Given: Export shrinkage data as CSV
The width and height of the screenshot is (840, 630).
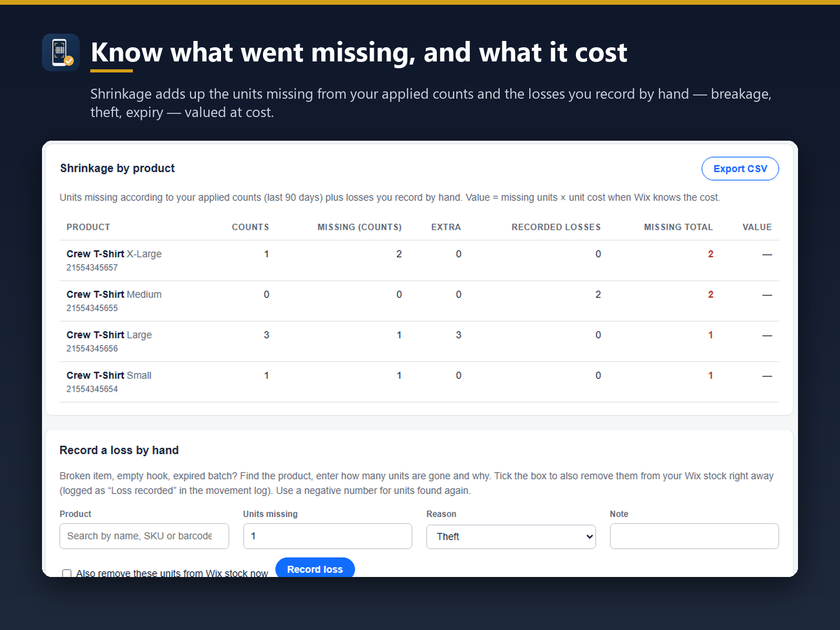Looking at the screenshot, I should [740, 169].
